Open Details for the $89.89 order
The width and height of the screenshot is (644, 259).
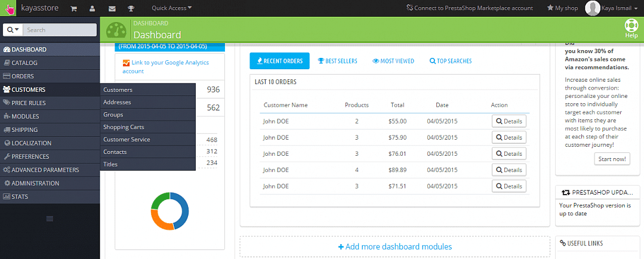point(509,170)
